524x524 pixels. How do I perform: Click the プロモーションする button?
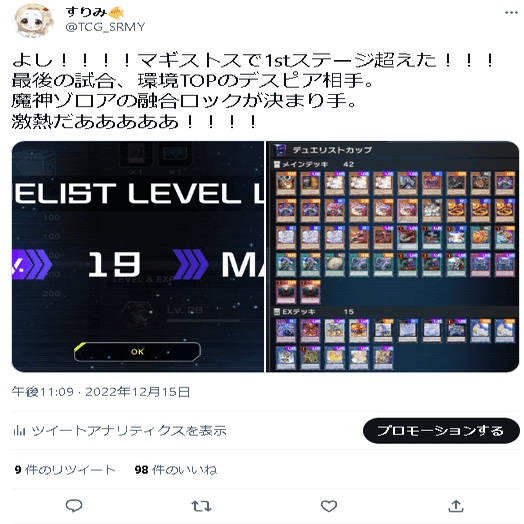pos(441,430)
